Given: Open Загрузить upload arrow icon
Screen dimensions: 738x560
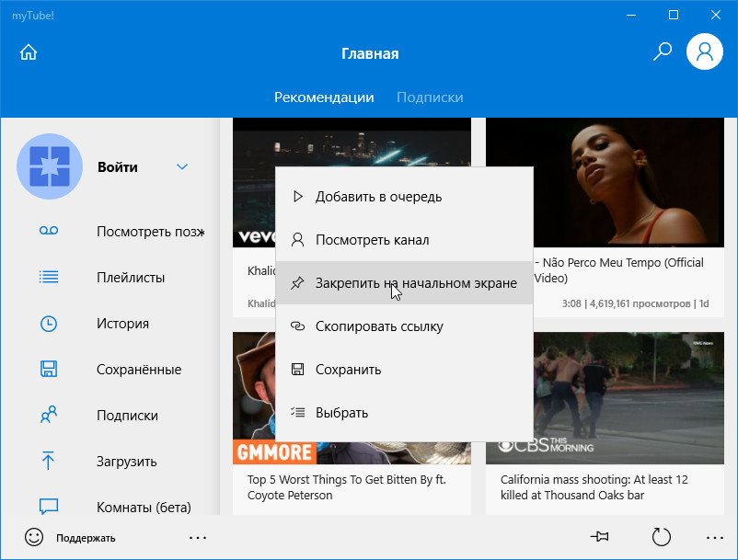Looking at the screenshot, I should [x=48, y=461].
